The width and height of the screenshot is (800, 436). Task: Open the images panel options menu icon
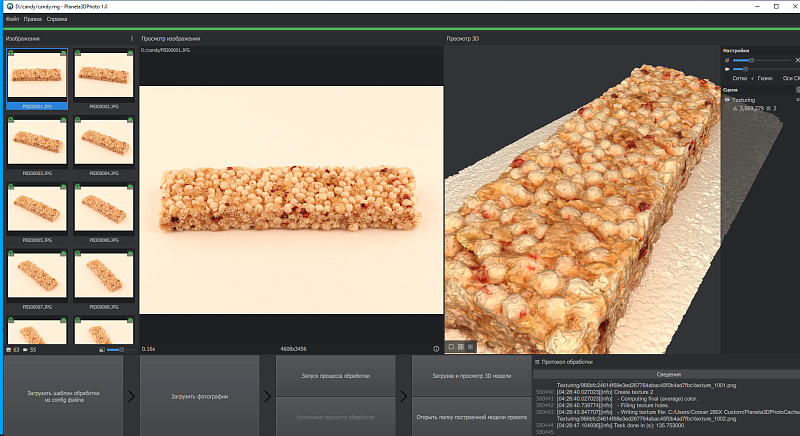132,38
